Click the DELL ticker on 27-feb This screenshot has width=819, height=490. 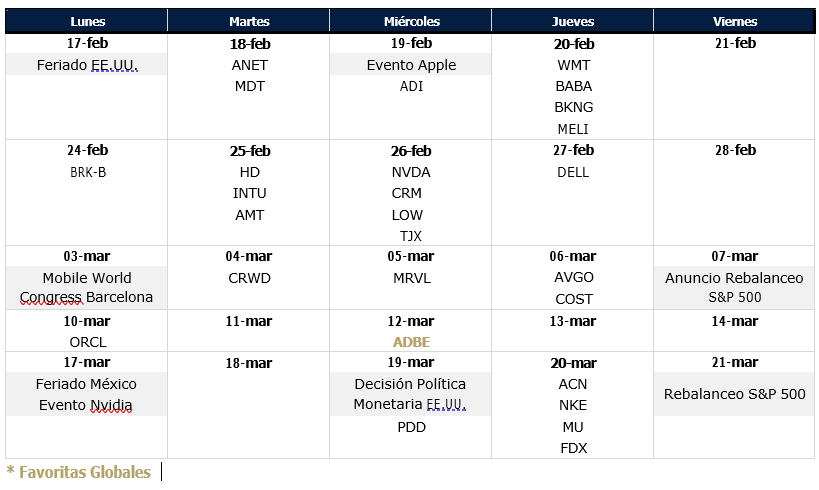(573, 172)
